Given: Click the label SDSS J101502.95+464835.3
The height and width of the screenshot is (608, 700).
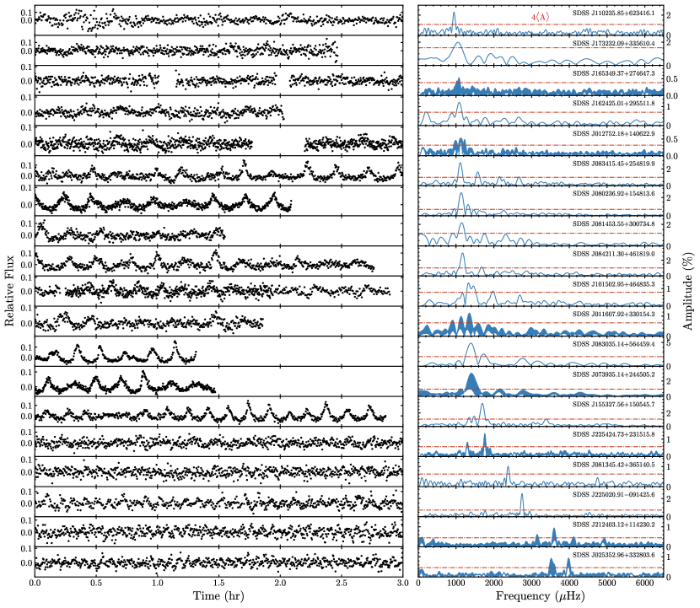Looking at the screenshot, I should pos(613,284).
